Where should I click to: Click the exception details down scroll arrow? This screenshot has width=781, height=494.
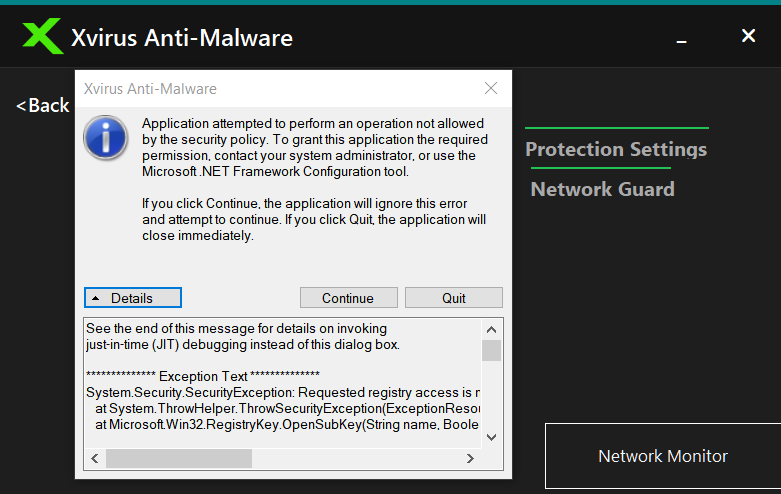(x=491, y=437)
